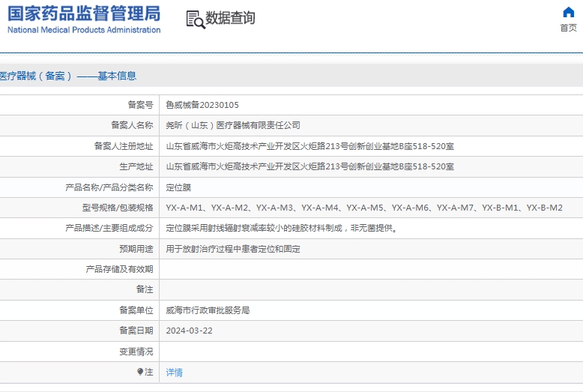Click company name 尧昕（山东）医疗器械有限责任公司
Viewport: 583px width, 392px height.
233,125
